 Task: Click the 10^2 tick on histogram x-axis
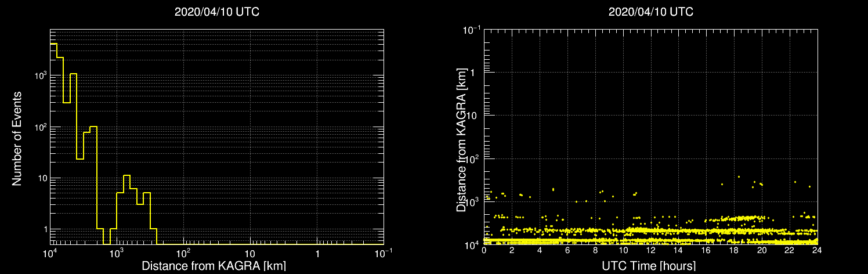tap(183, 253)
